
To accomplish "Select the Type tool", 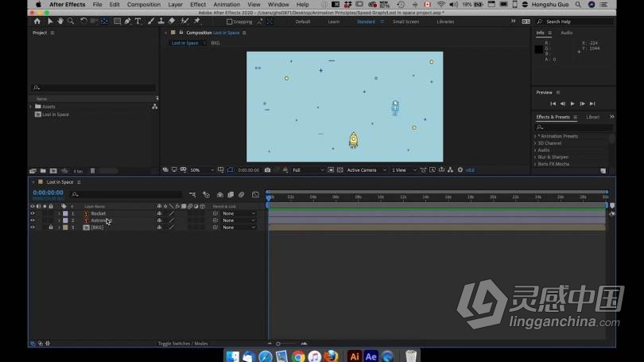I will 138,21.
